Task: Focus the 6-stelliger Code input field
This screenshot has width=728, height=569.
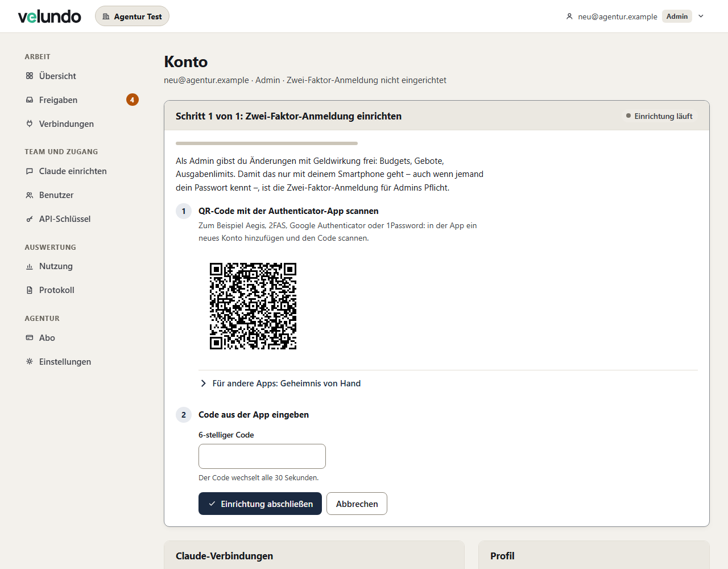Action: tap(262, 456)
